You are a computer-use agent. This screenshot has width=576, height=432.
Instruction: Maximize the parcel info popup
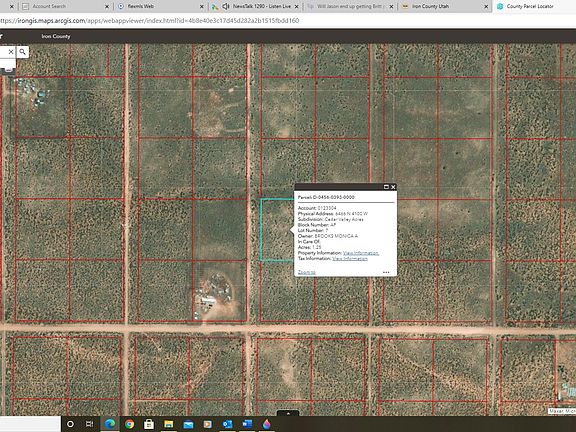[386, 187]
